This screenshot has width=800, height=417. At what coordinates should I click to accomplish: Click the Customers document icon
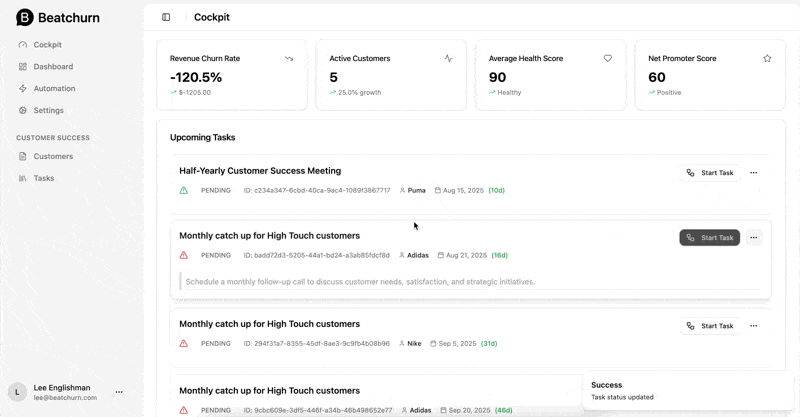coord(22,157)
